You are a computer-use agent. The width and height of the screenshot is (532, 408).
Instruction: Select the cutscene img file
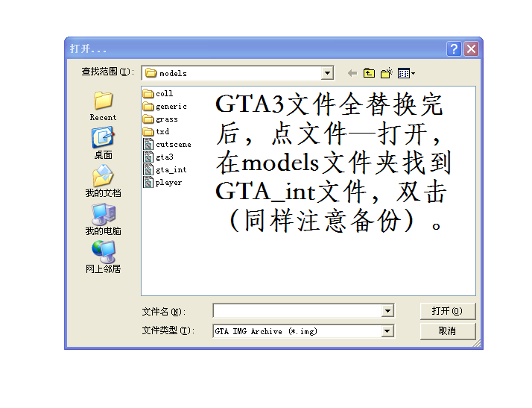[173, 145]
